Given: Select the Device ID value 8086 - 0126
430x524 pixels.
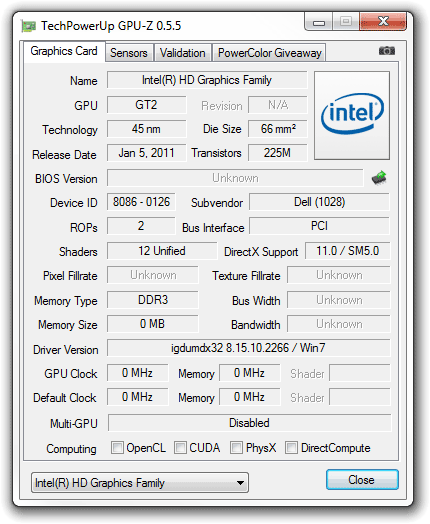Looking at the screenshot, I should point(141,202).
